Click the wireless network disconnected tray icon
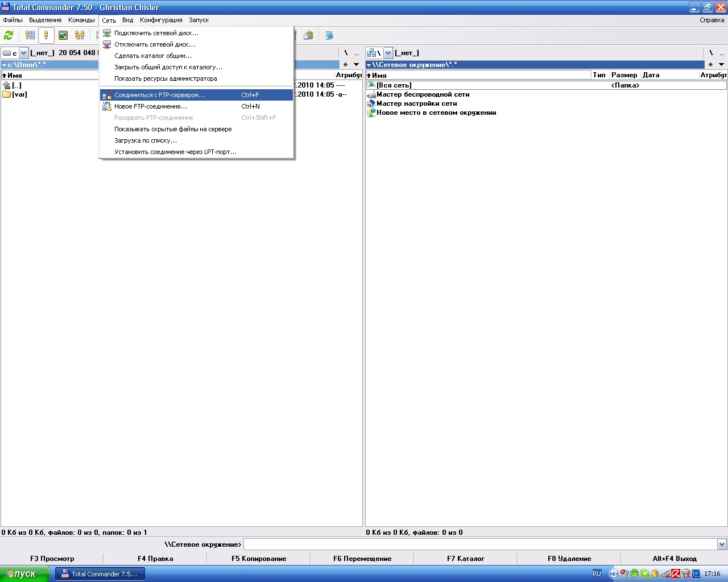 coord(686,573)
